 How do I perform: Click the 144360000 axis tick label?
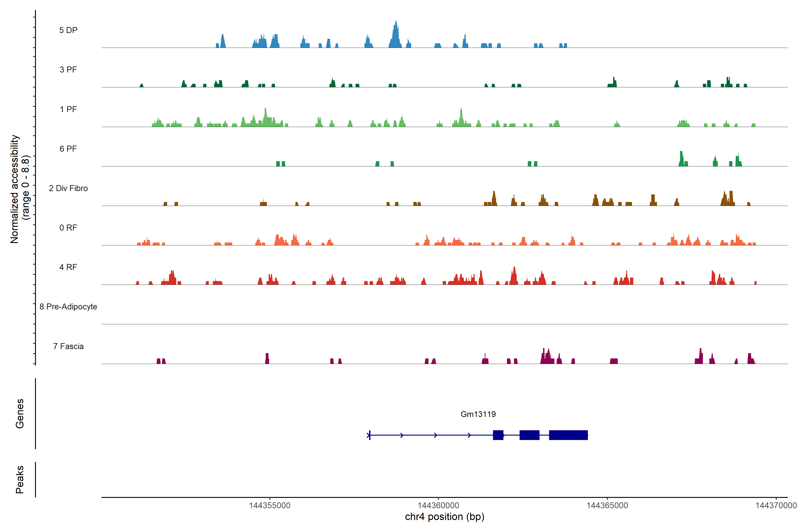438,505
